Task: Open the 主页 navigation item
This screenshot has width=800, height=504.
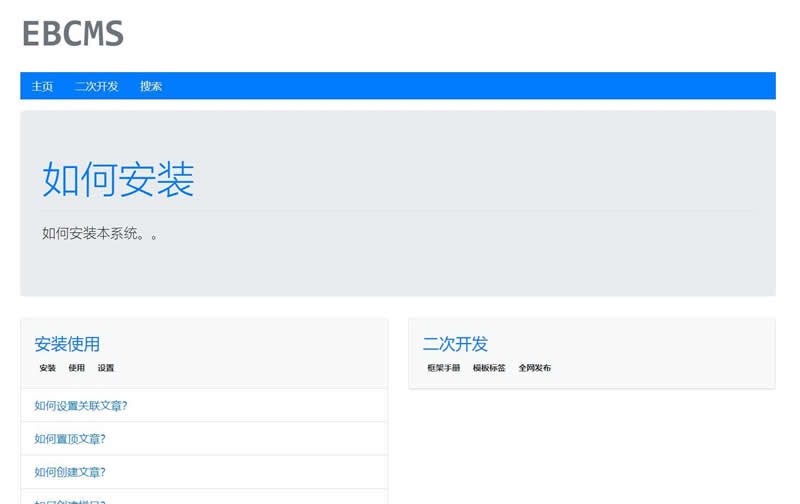Action: 42,86
